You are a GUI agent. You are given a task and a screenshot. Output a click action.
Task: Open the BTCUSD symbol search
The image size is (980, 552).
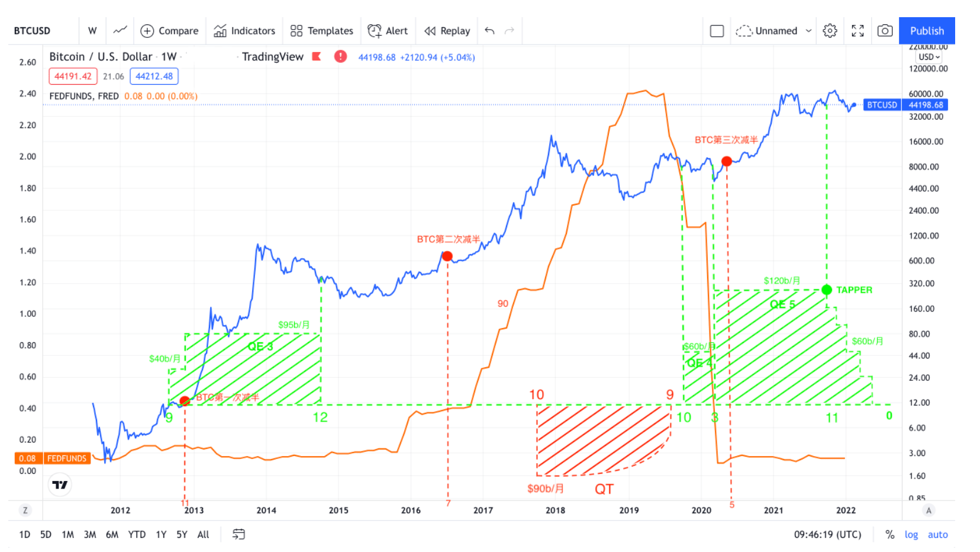(32, 31)
